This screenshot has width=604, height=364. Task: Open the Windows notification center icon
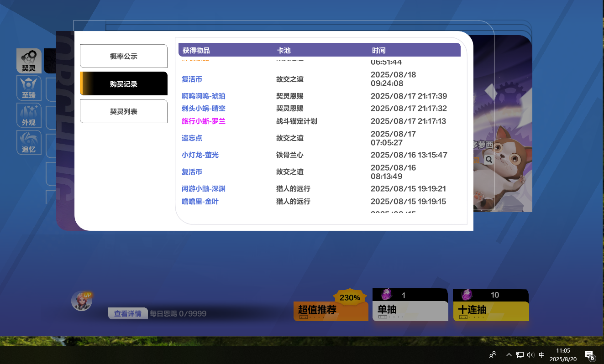click(x=590, y=355)
